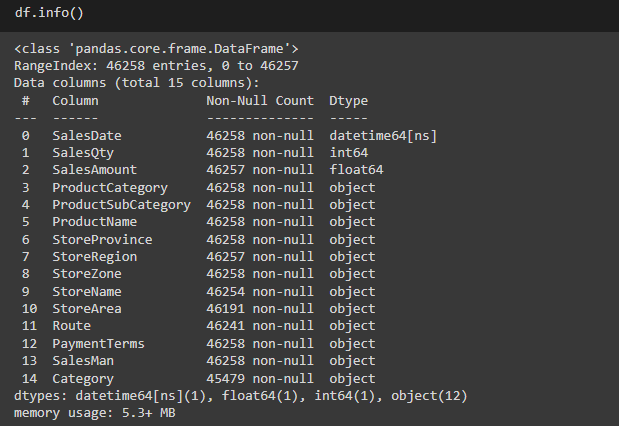619x426 pixels.
Task: Click the StoreArea 46191 non-null row
Action: [199, 309]
